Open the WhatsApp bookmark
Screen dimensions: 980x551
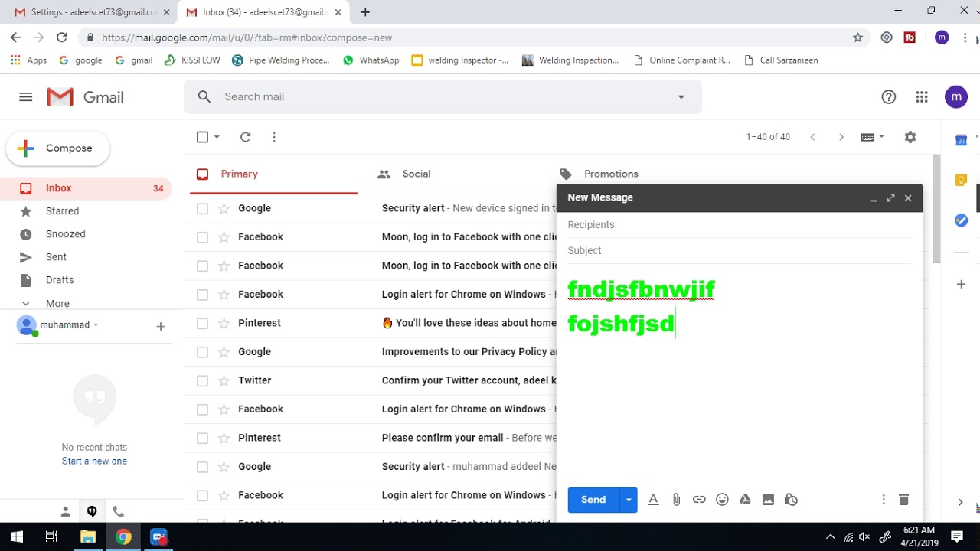click(x=371, y=60)
